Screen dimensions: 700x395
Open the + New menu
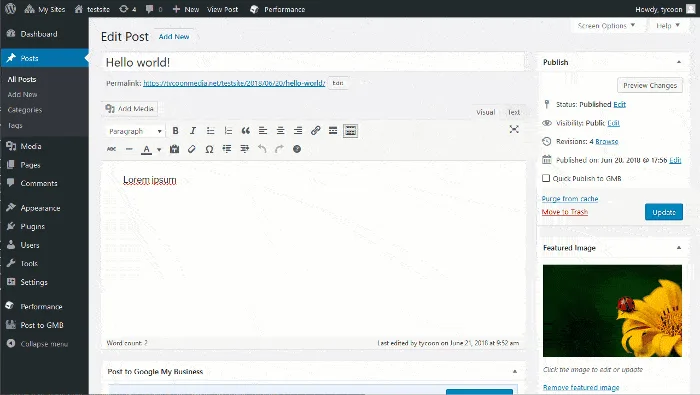point(186,9)
